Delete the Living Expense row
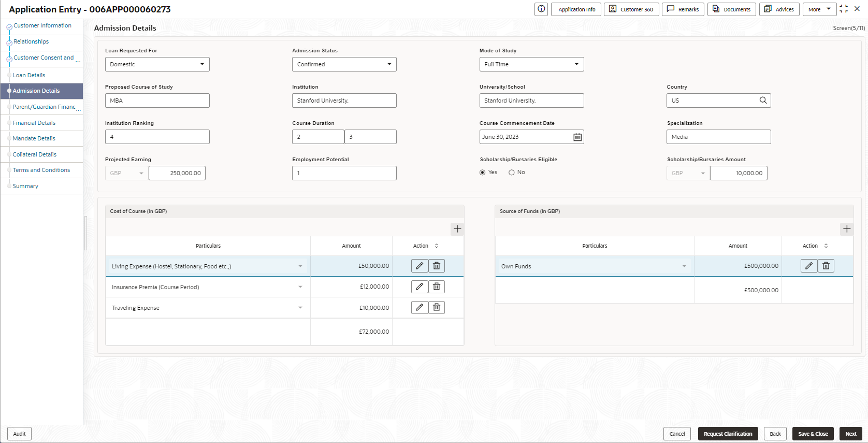The image size is (868, 443). point(437,266)
